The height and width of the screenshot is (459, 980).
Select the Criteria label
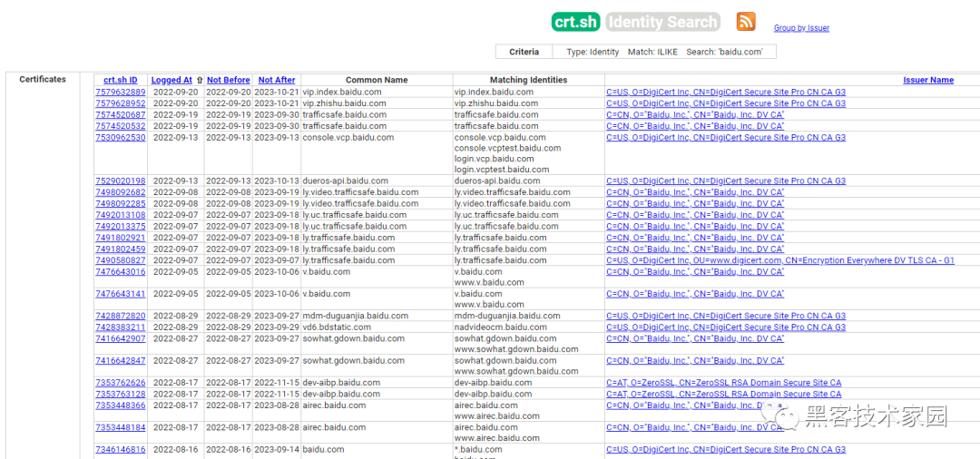[524, 52]
